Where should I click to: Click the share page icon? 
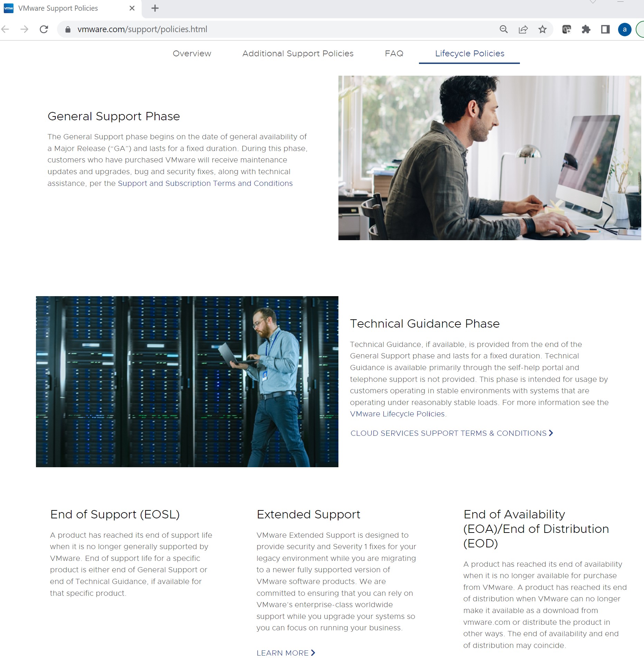[x=523, y=29]
